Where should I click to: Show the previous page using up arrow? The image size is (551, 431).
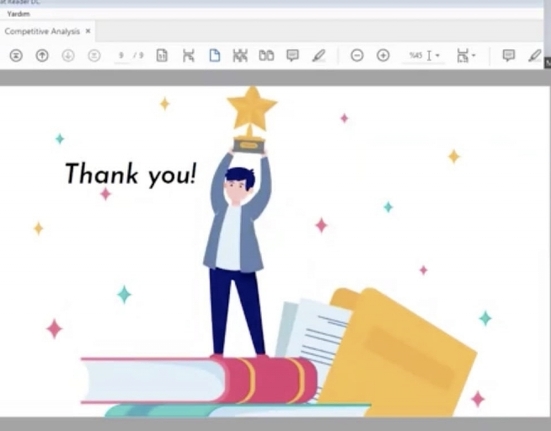[42, 55]
